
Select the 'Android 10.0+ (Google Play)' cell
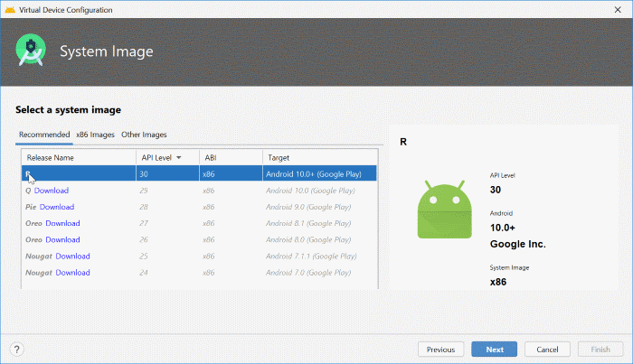[319, 174]
